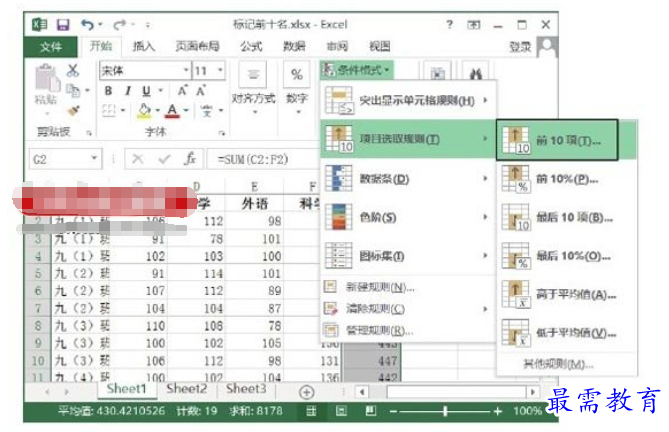
Task: Open 数据条(D) data bars submenu
Action: [408, 179]
